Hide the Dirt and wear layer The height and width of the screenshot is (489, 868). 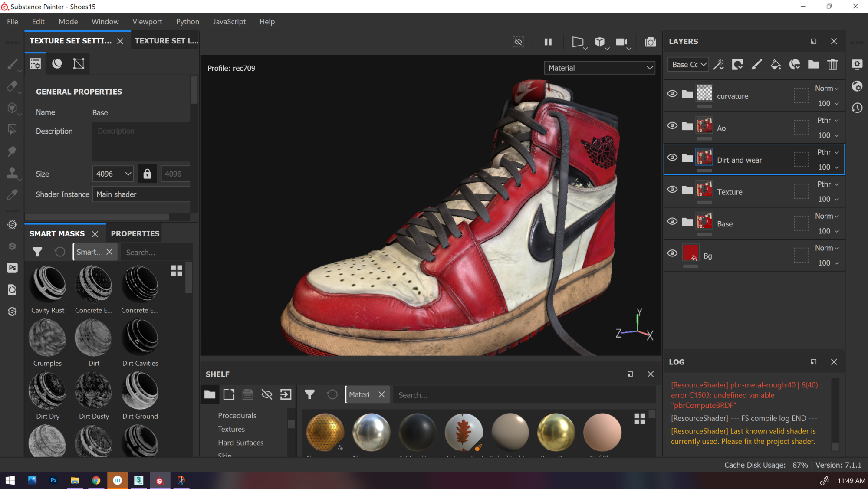tap(672, 158)
